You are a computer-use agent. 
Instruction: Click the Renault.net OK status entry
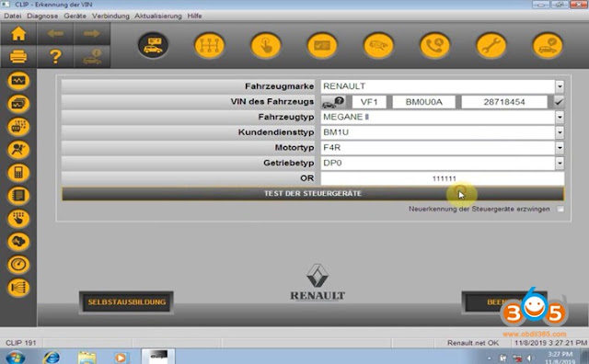pos(472,343)
